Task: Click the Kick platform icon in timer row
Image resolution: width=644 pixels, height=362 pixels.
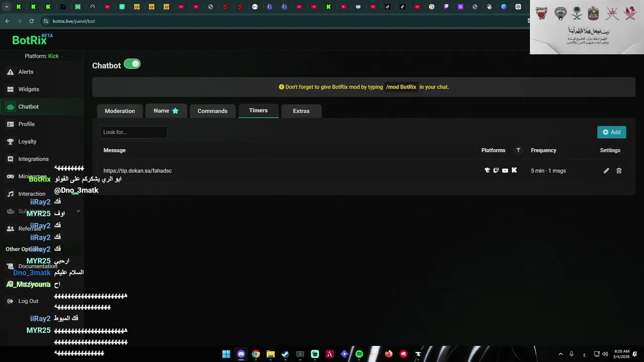Action: tap(514, 170)
